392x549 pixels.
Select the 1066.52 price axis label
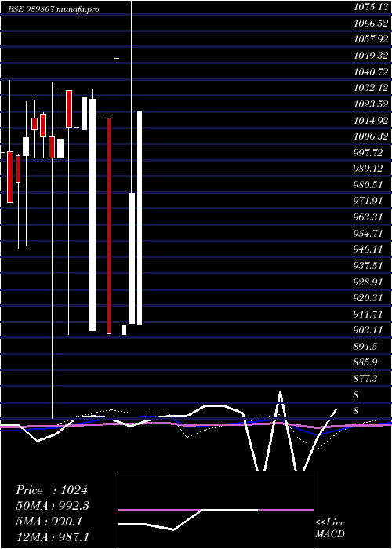(371, 23)
